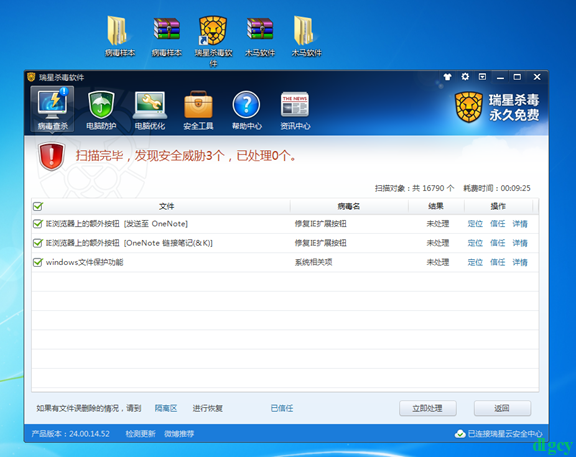Open the 安全工具 toolbox section
Viewport: 576px width, 457px height.
click(198, 110)
